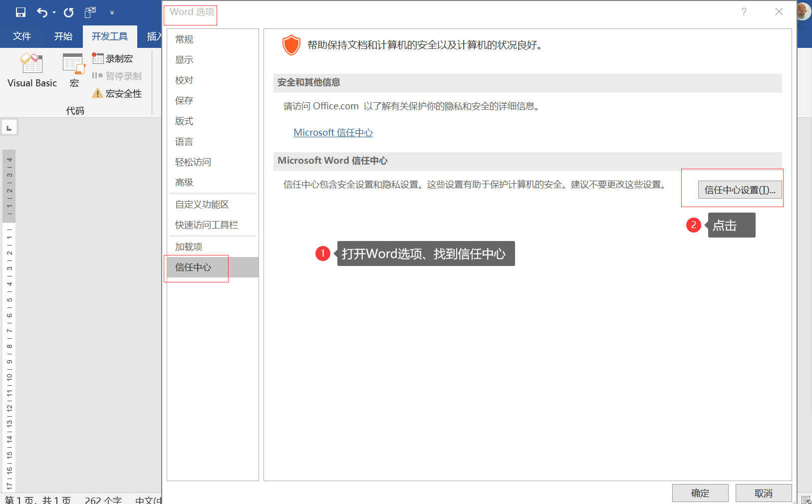This screenshot has height=504, width=812.
Task: Customize the Quick Access Toolbar dropdown
Action: tap(112, 12)
